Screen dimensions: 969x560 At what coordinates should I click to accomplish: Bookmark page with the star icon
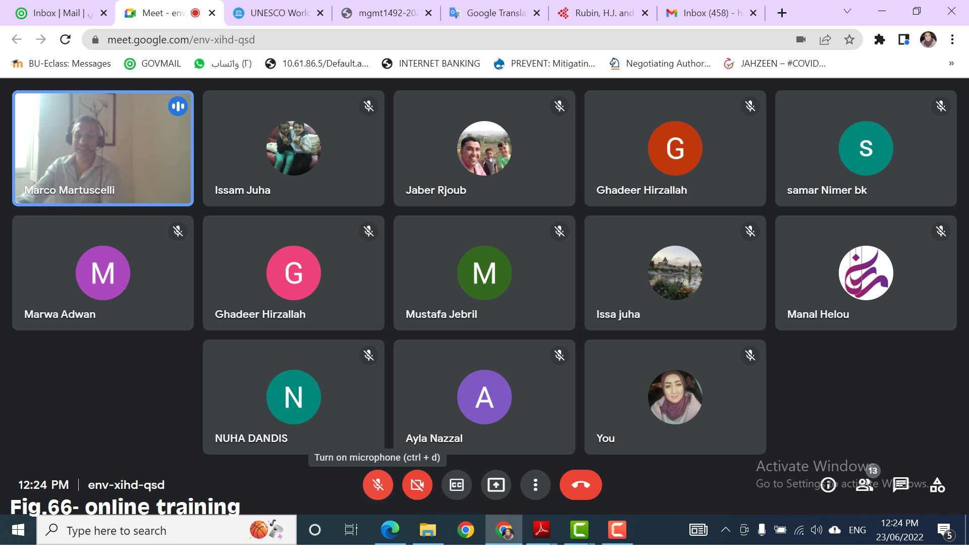click(x=849, y=39)
